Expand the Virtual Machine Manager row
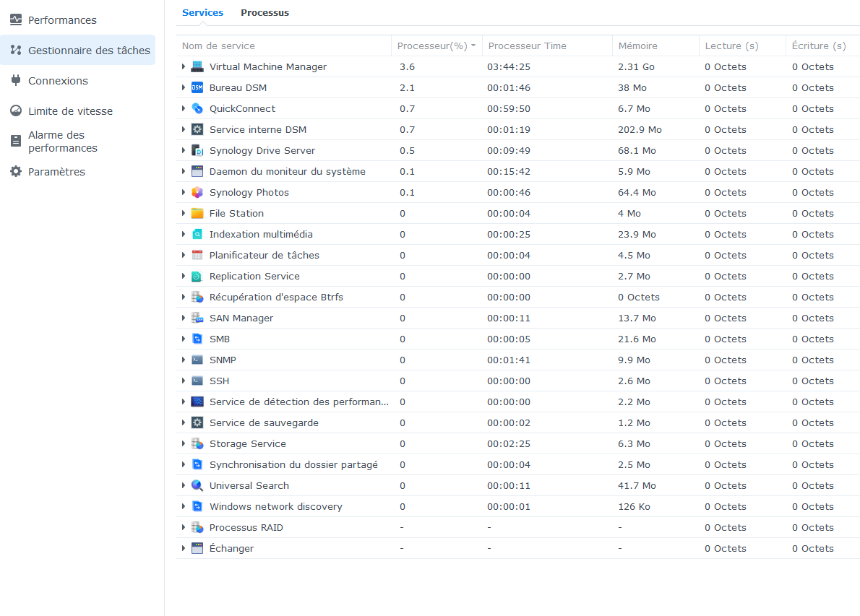The width and height of the screenshot is (860, 616). point(183,67)
